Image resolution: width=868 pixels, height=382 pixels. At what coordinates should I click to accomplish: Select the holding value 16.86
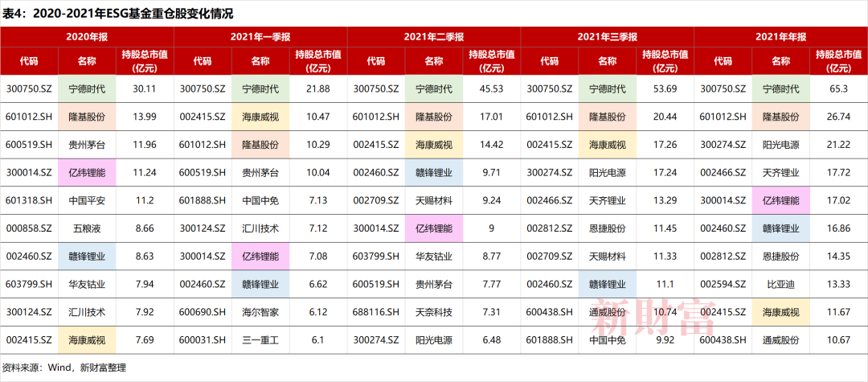[839, 228]
